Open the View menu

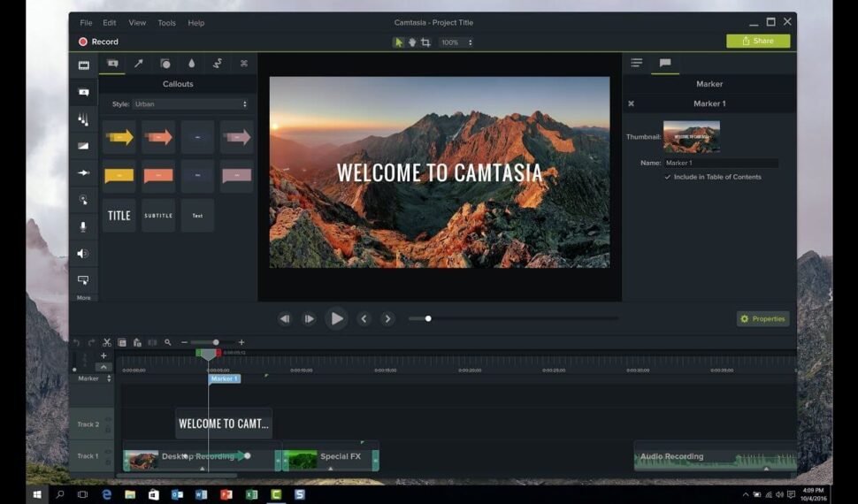pos(137,23)
